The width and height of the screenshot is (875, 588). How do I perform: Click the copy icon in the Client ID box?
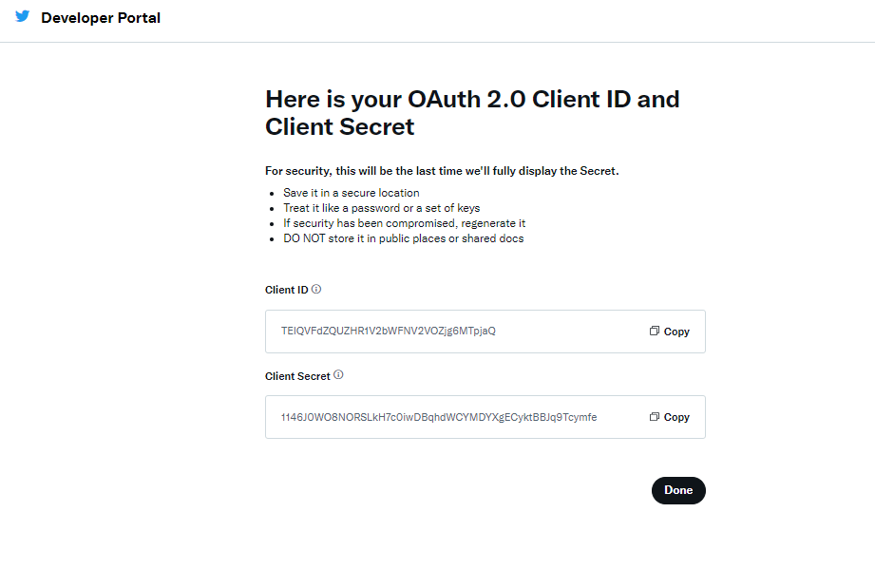point(655,332)
